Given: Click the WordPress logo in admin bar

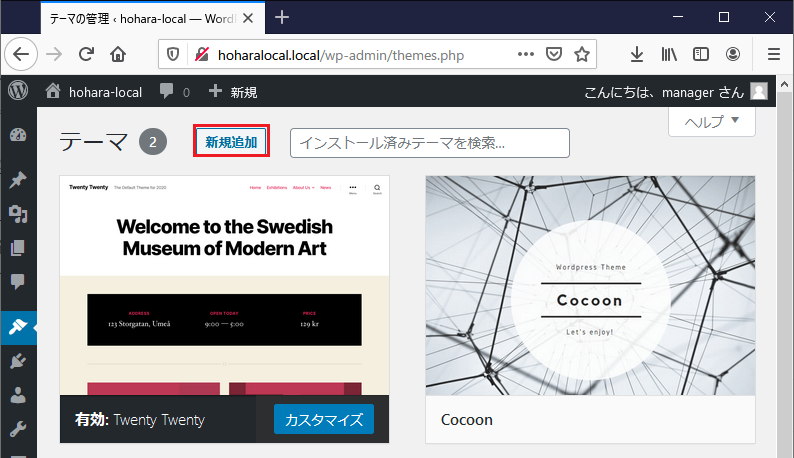Looking at the screenshot, I should click(18, 92).
